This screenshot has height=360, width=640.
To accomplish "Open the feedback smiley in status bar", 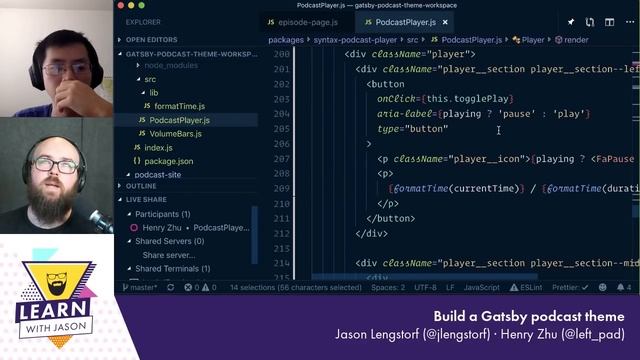I will click(x=602, y=287).
